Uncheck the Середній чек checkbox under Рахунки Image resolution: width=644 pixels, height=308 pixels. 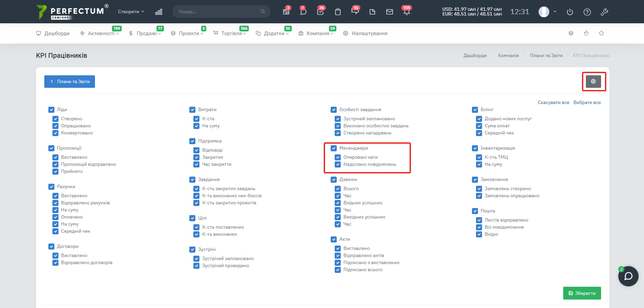point(55,231)
